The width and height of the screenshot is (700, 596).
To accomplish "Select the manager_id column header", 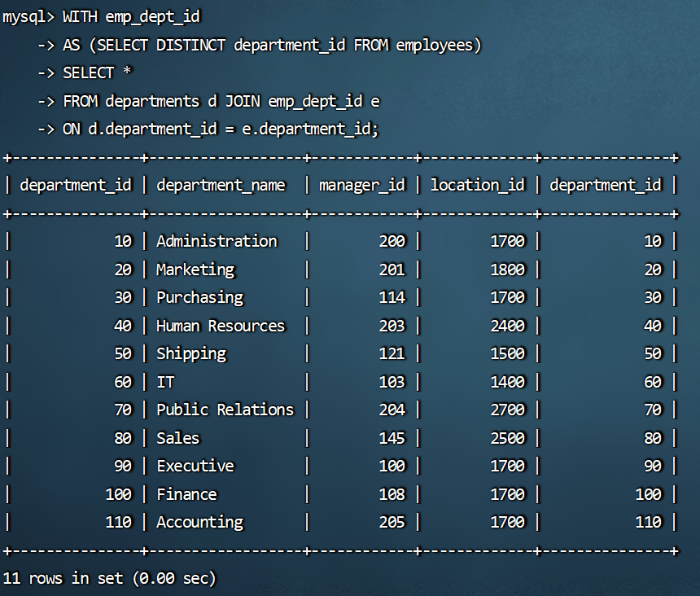I will click(361, 186).
